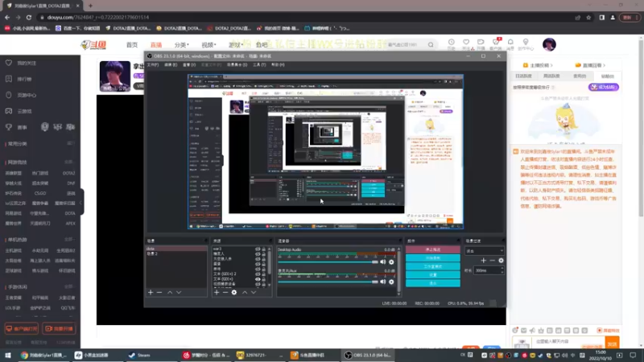Move the selected source up
This screenshot has height=362, width=644.
(x=245, y=292)
